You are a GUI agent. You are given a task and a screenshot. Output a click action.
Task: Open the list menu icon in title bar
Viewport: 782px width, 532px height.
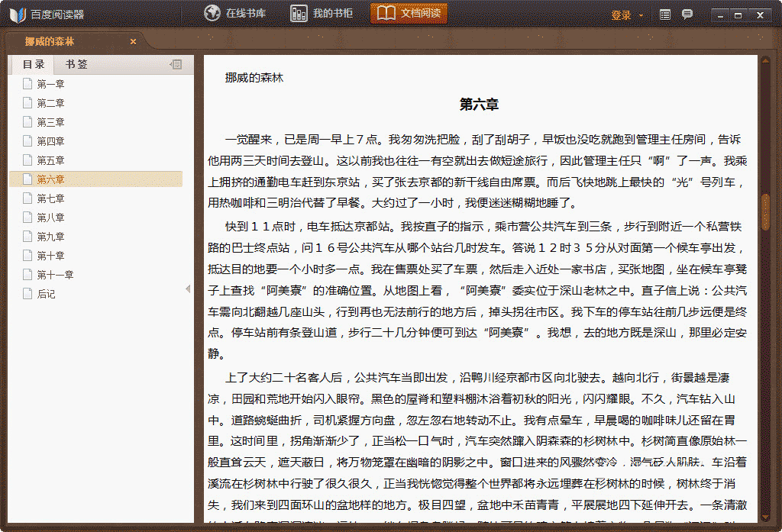(x=665, y=15)
